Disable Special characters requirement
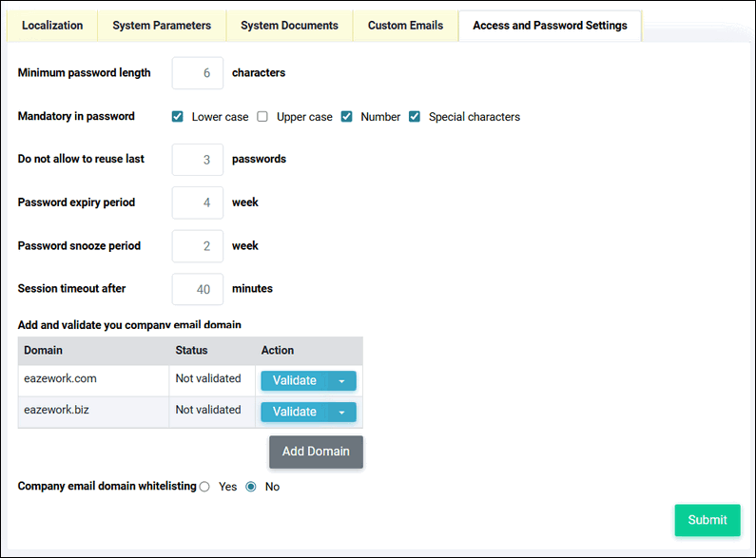 click(x=415, y=117)
